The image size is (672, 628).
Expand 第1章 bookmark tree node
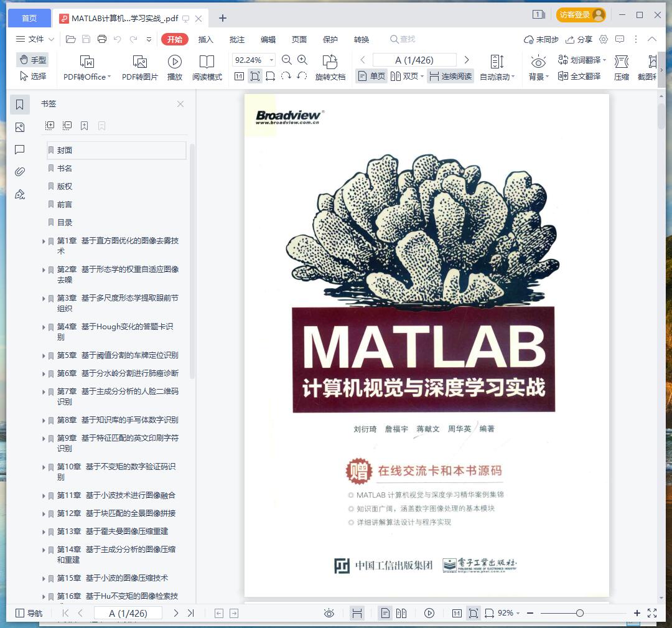click(x=44, y=241)
